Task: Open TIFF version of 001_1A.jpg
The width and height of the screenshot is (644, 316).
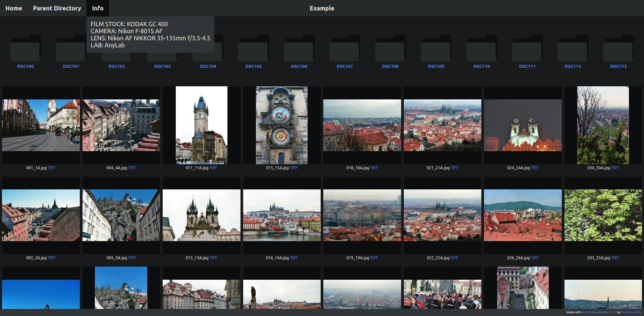Action: 52,168
